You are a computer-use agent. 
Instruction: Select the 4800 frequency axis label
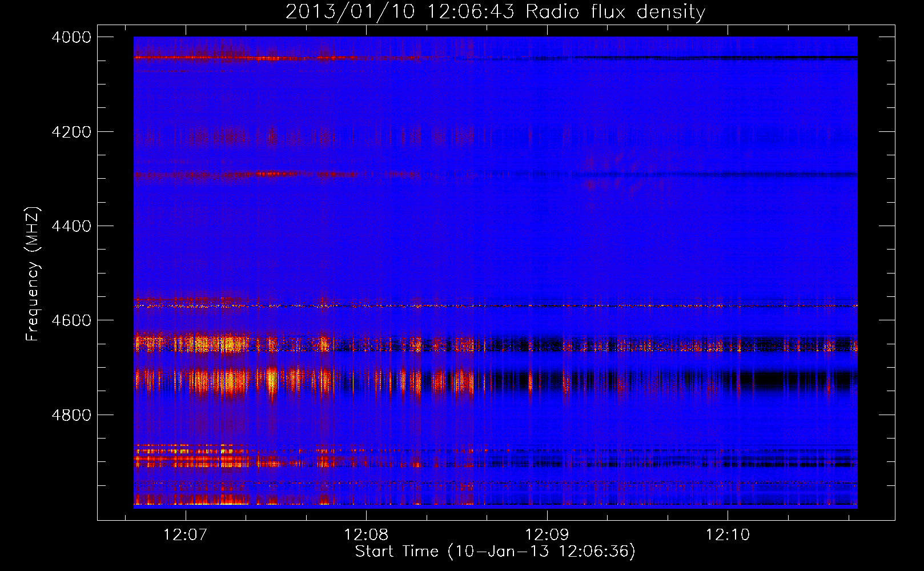click(x=71, y=415)
